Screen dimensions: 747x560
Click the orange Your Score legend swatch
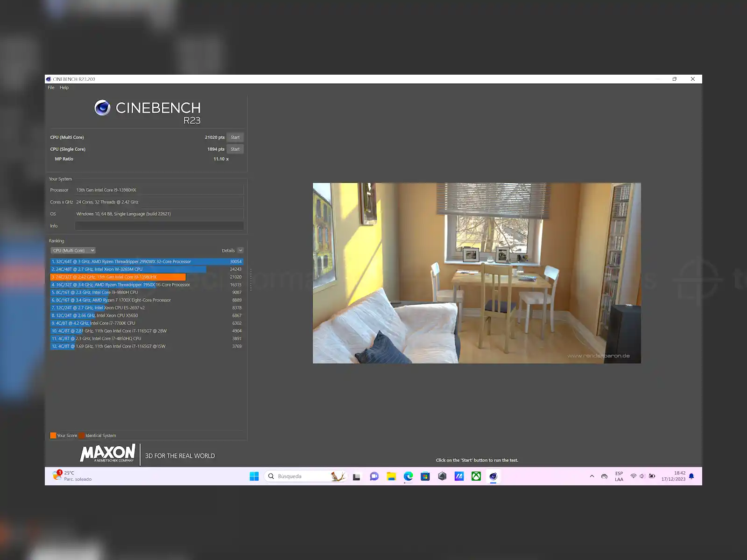[x=53, y=435]
